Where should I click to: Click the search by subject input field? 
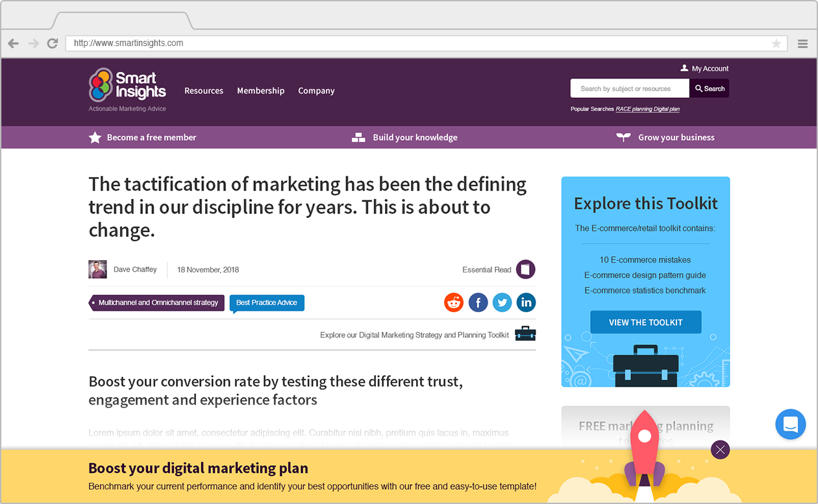pyautogui.click(x=629, y=88)
